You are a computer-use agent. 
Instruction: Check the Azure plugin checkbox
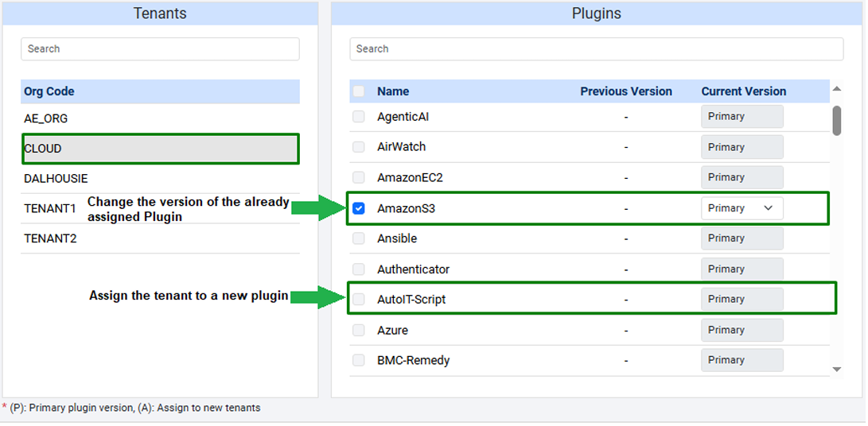(x=359, y=331)
